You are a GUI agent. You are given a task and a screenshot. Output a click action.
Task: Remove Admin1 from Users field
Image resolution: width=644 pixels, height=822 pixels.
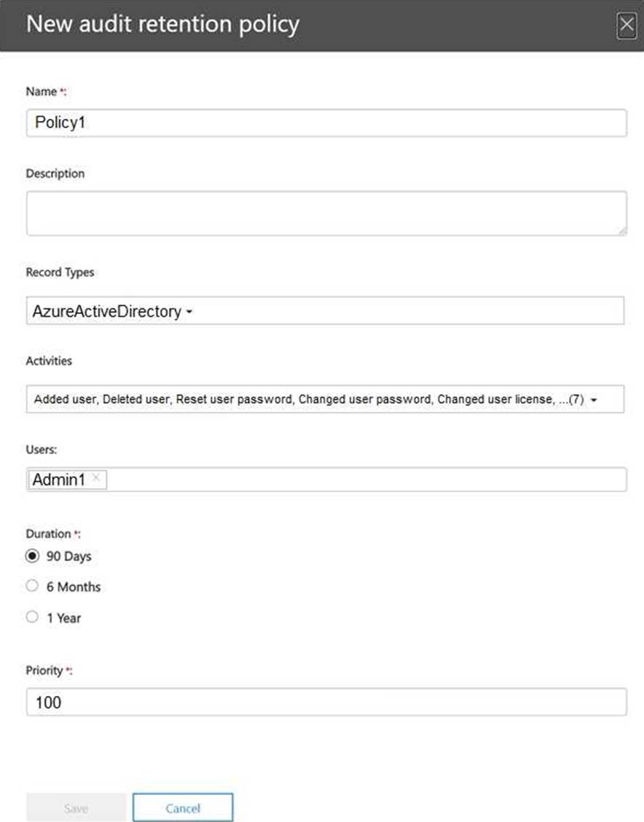pos(96,479)
